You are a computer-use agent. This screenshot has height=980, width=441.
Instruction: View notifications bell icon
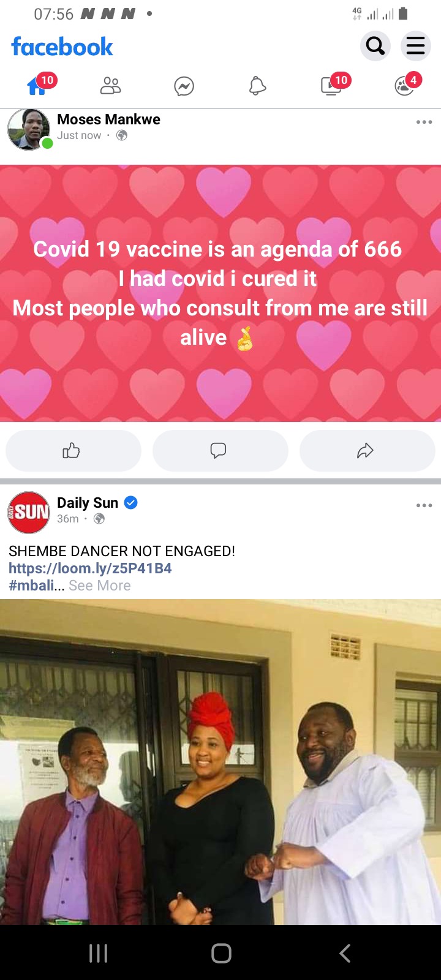click(x=257, y=86)
